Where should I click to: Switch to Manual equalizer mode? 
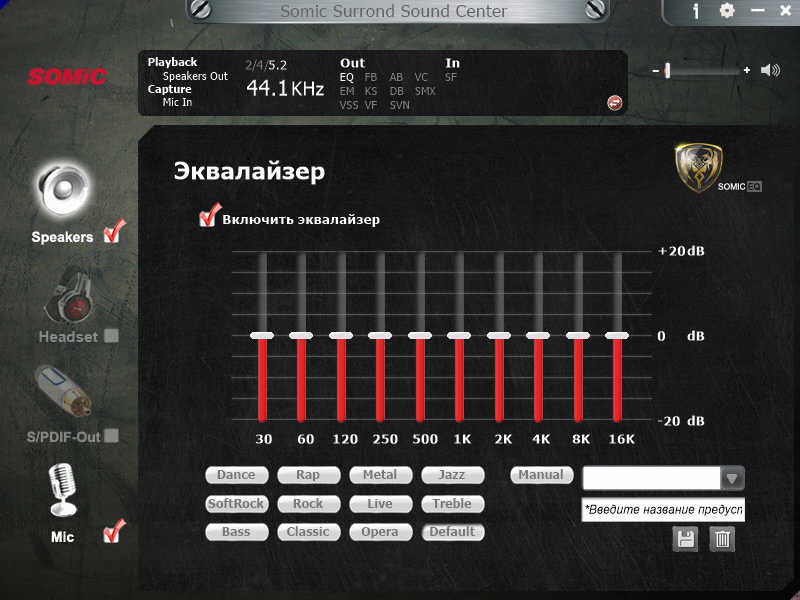point(541,475)
